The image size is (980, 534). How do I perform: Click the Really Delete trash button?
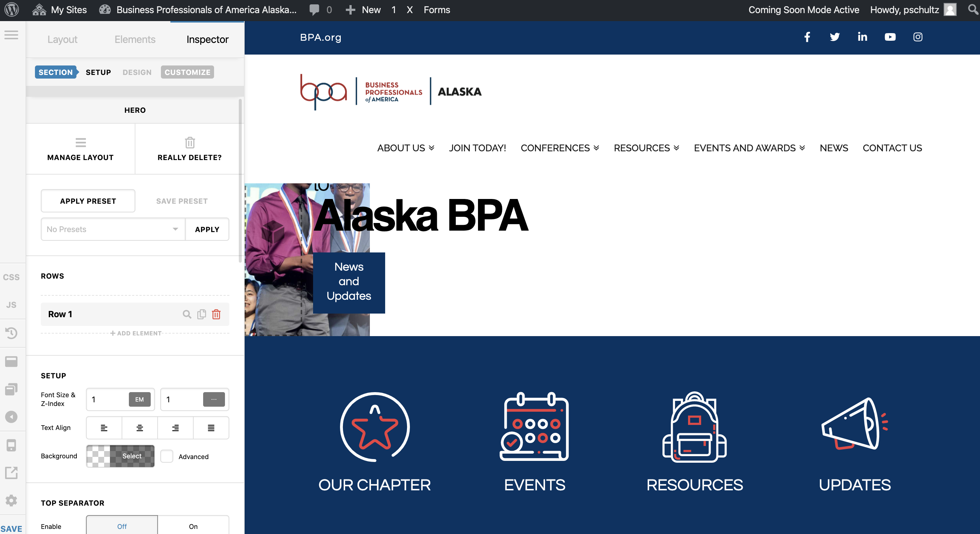click(189, 149)
